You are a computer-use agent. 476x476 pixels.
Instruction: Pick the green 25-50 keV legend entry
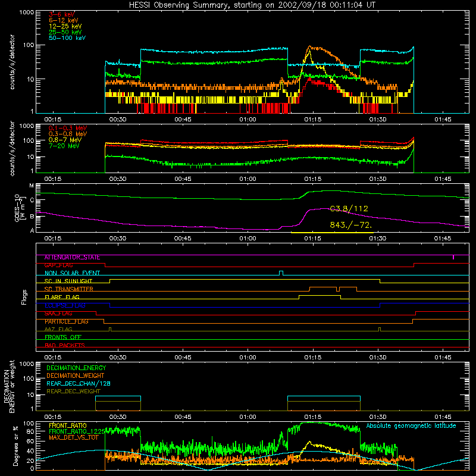click(x=65, y=32)
